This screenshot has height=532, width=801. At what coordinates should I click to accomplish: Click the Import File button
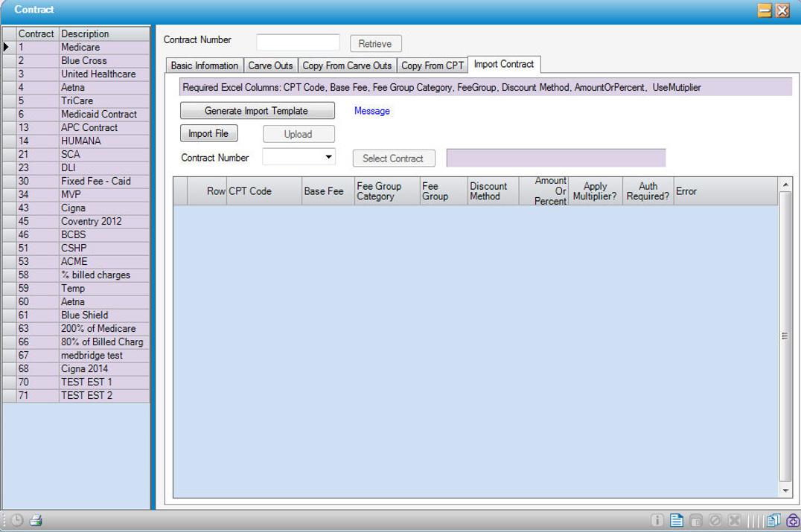[x=208, y=134]
